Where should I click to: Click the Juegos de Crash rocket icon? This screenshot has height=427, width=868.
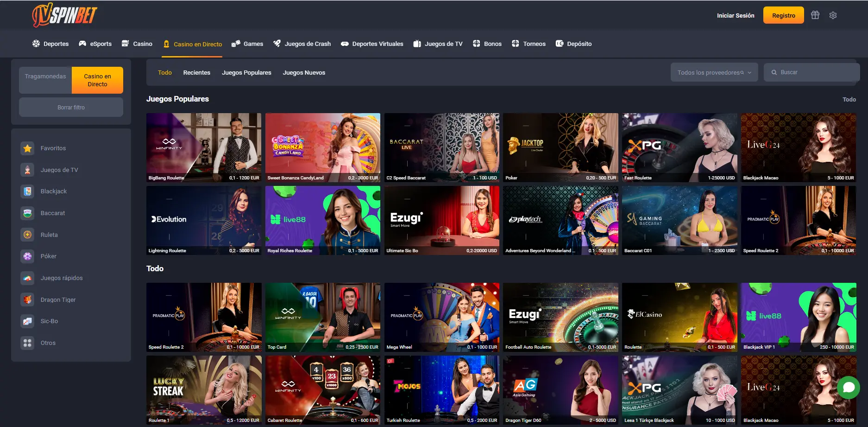click(x=277, y=44)
